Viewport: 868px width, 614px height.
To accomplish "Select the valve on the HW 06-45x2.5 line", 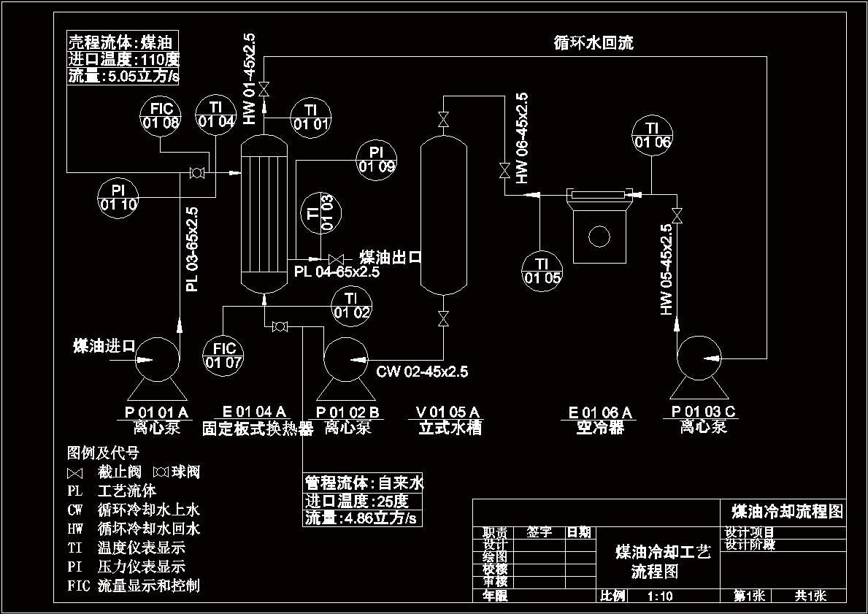I will 505,170.
